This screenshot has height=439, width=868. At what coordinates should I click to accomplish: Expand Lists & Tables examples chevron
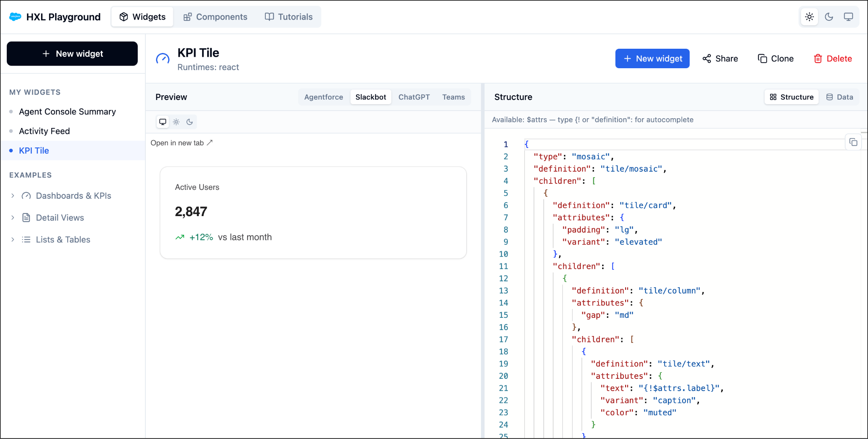pos(13,239)
